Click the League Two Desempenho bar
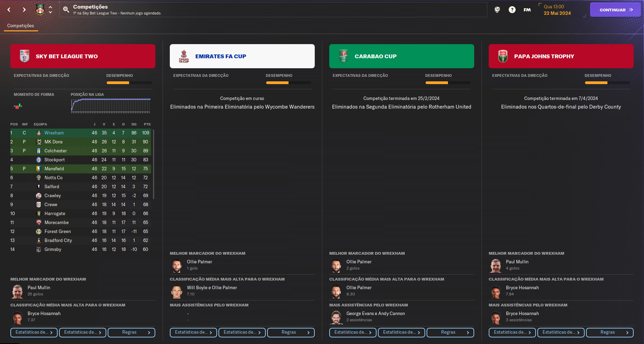The height and width of the screenshot is (344, 644). (x=129, y=83)
